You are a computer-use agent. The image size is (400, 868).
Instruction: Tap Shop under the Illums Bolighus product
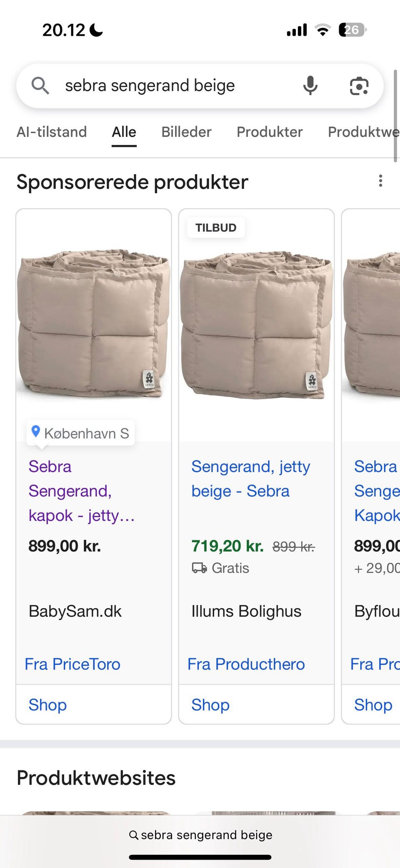(x=210, y=705)
